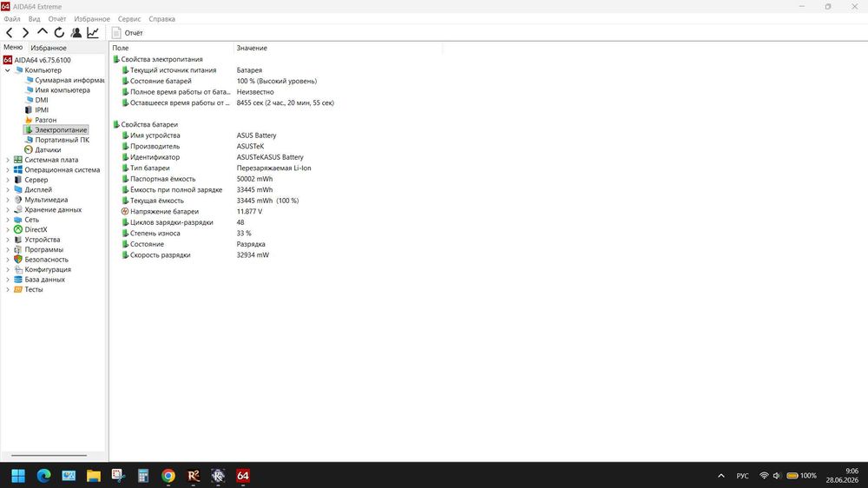The height and width of the screenshot is (488, 868).
Task: Open the user icon in the toolbar
Action: [76, 33]
